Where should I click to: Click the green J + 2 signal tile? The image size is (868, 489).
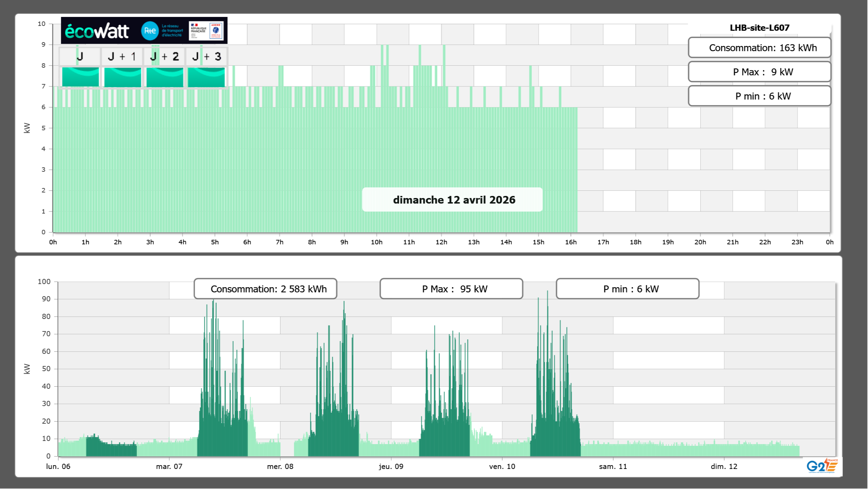(165, 77)
